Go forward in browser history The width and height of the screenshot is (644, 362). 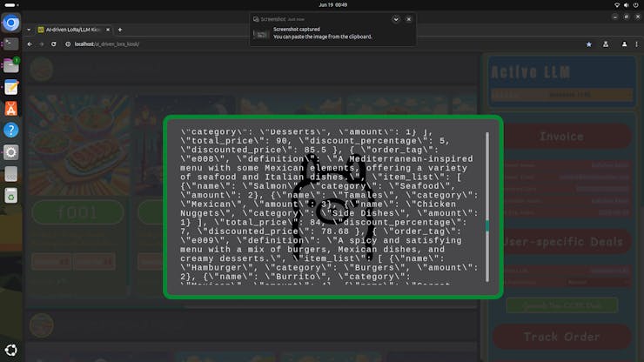(42, 44)
